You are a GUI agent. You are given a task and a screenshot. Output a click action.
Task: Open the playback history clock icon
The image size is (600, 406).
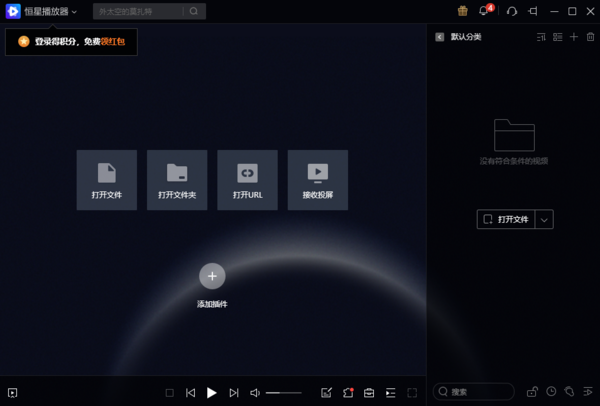click(551, 391)
